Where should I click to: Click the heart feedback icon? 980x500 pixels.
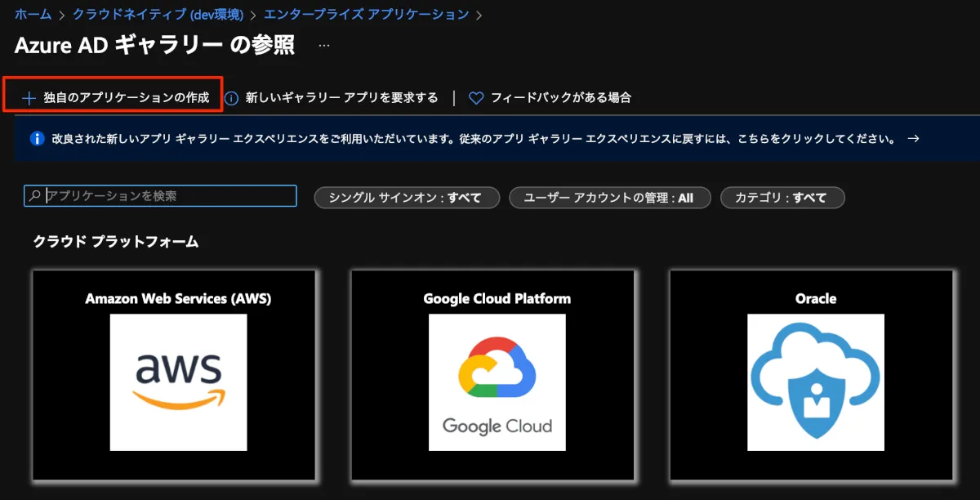tap(476, 98)
